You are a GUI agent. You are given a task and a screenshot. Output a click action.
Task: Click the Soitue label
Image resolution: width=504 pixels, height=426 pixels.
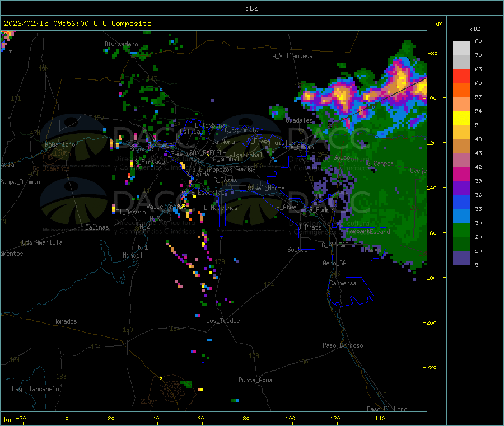(297, 250)
